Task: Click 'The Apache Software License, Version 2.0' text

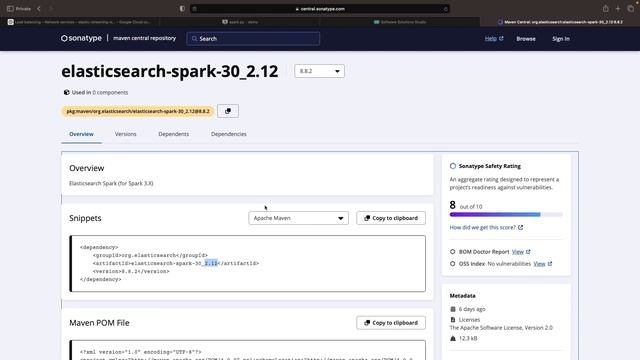Action: 501,328
